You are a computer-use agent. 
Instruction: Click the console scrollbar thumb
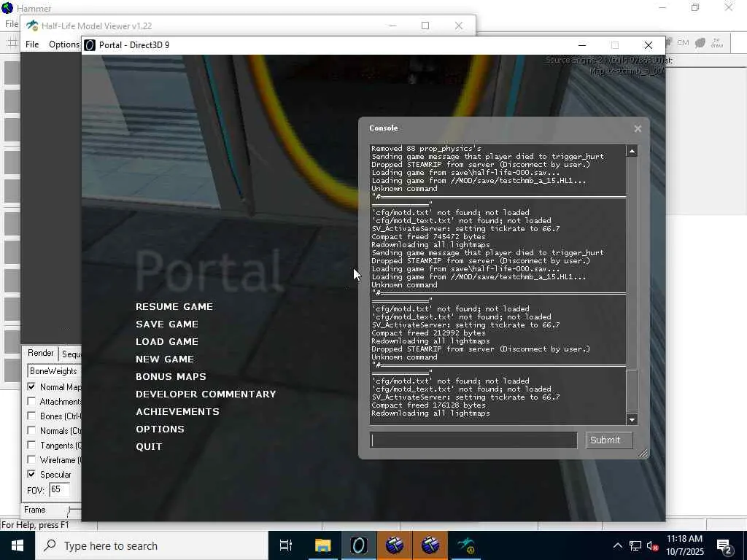tap(632, 391)
